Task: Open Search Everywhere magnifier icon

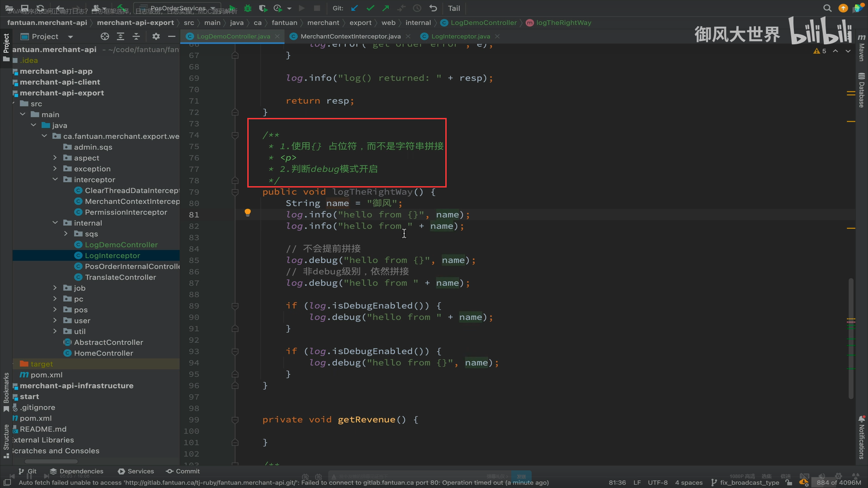Action: coord(827,8)
